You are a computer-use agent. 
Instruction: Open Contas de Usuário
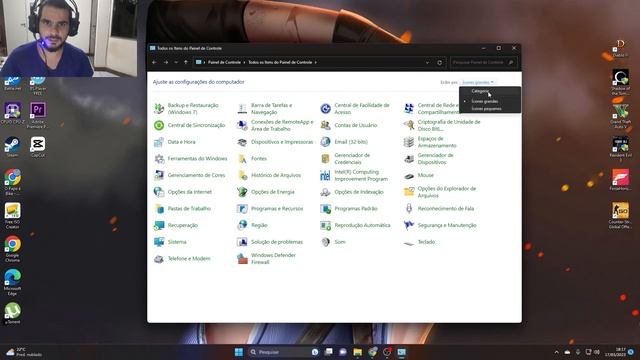(x=349, y=125)
